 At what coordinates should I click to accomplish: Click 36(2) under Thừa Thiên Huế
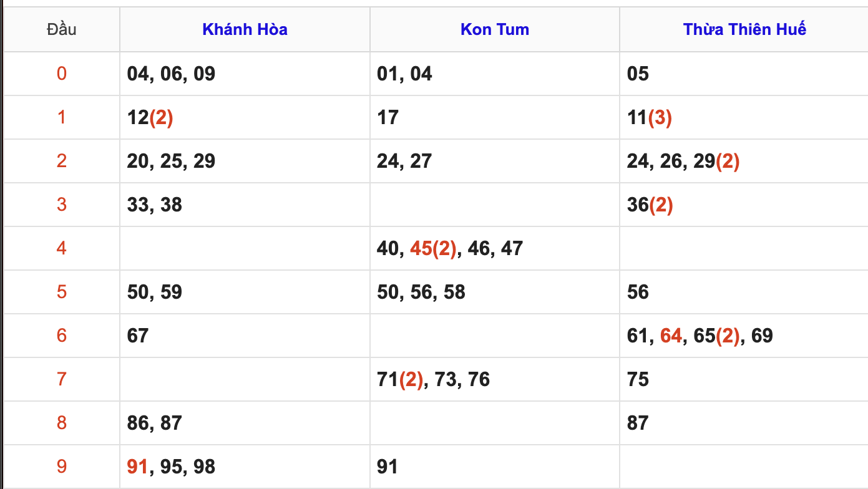point(650,205)
